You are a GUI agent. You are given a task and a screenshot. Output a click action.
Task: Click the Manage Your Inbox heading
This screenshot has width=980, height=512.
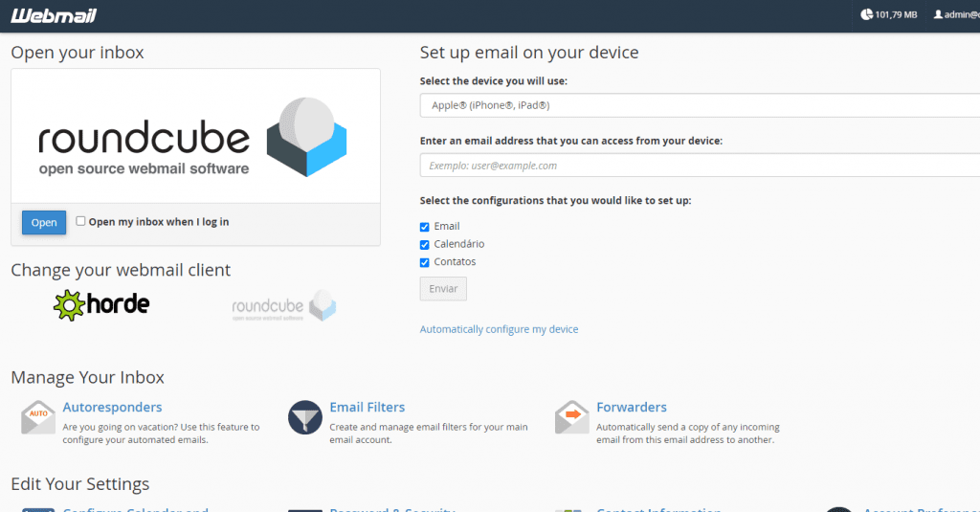click(87, 378)
